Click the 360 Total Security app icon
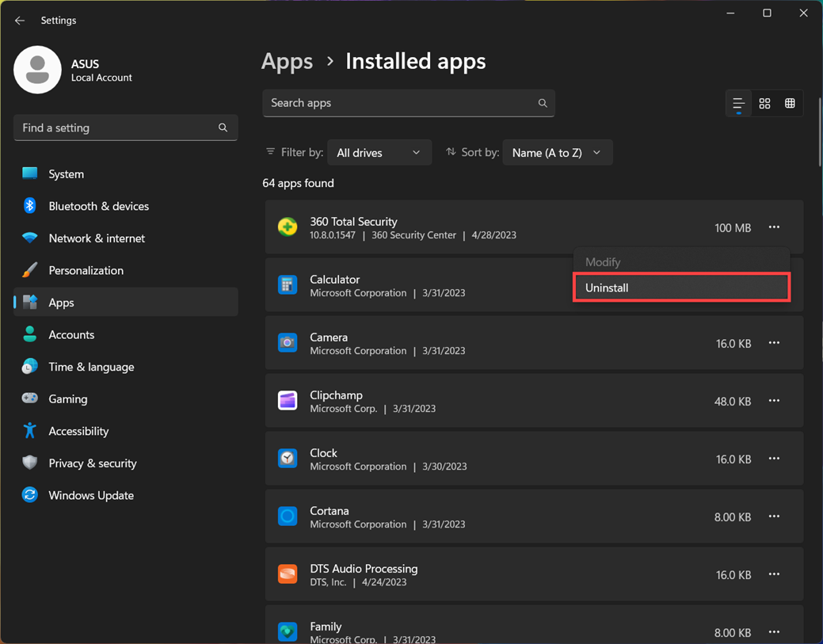Image resolution: width=823 pixels, height=644 pixels. tap(288, 227)
